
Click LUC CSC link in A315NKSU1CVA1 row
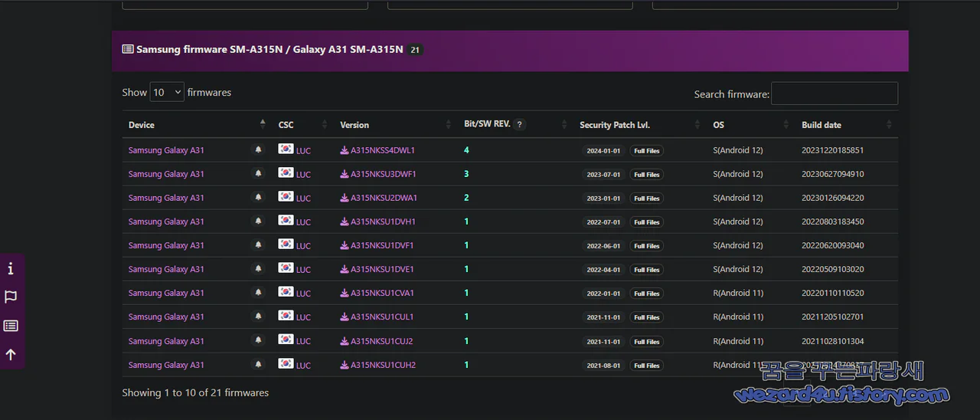point(303,294)
